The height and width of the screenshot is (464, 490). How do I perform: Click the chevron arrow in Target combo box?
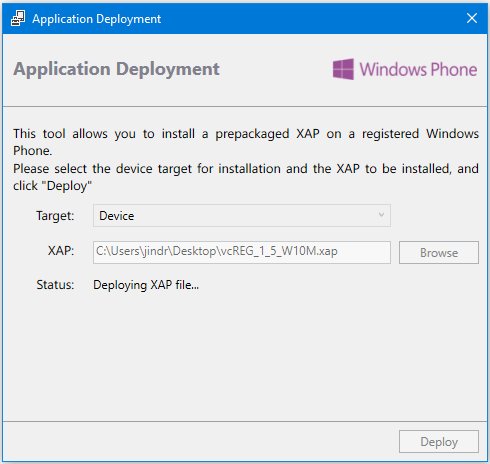[381, 215]
